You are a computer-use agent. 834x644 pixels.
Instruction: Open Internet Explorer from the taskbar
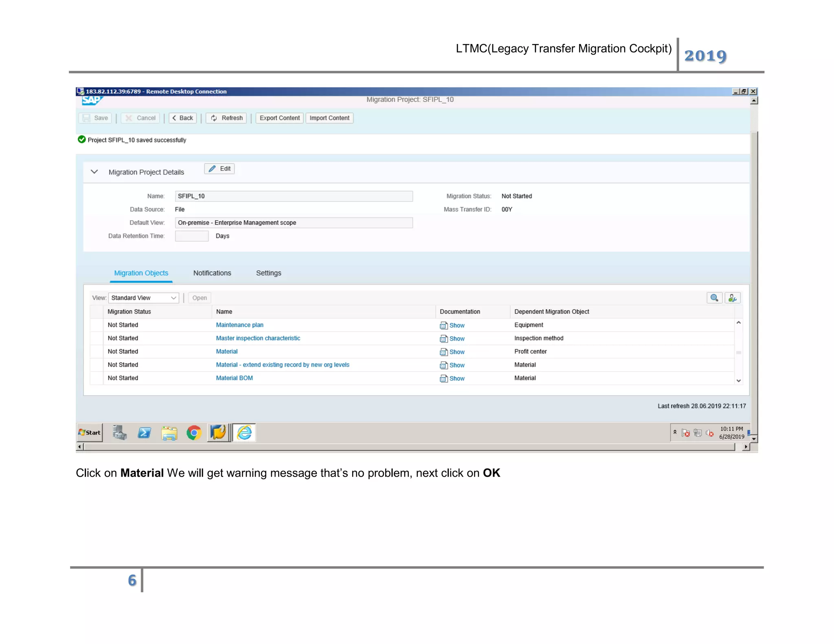(x=244, y=432)
